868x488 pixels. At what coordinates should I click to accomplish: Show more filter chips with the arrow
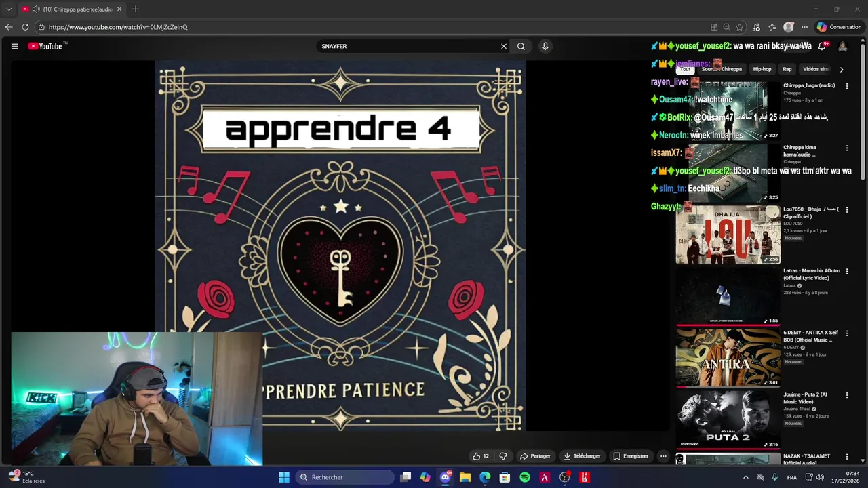point(842,69)
